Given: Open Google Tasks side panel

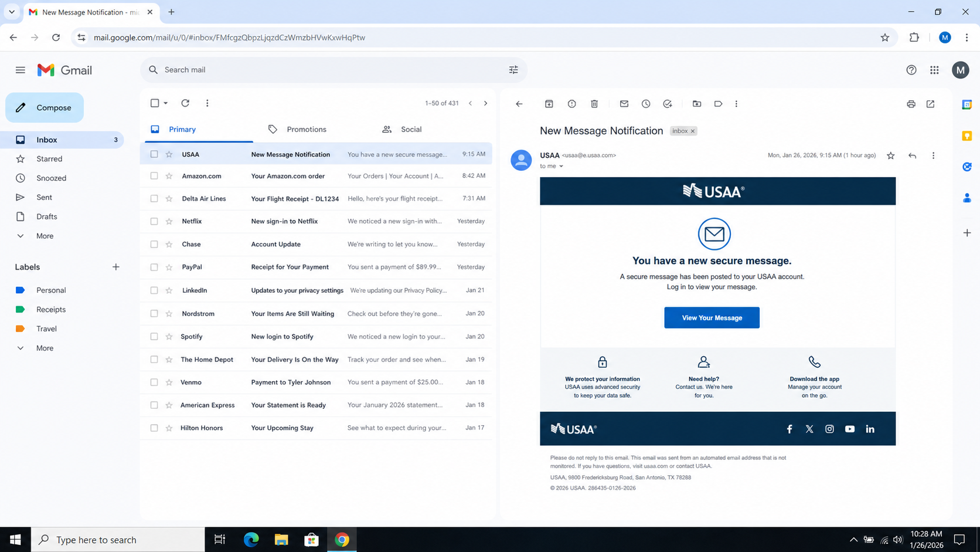Looking at the screenshot, I should coord(967,167).
